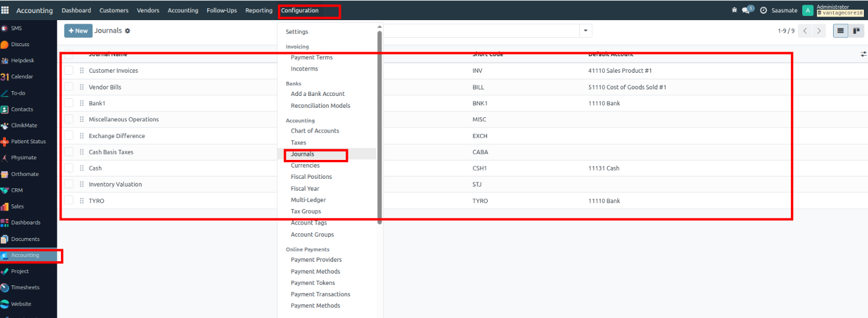Switch to list view icon

click(x=840, y=31)
